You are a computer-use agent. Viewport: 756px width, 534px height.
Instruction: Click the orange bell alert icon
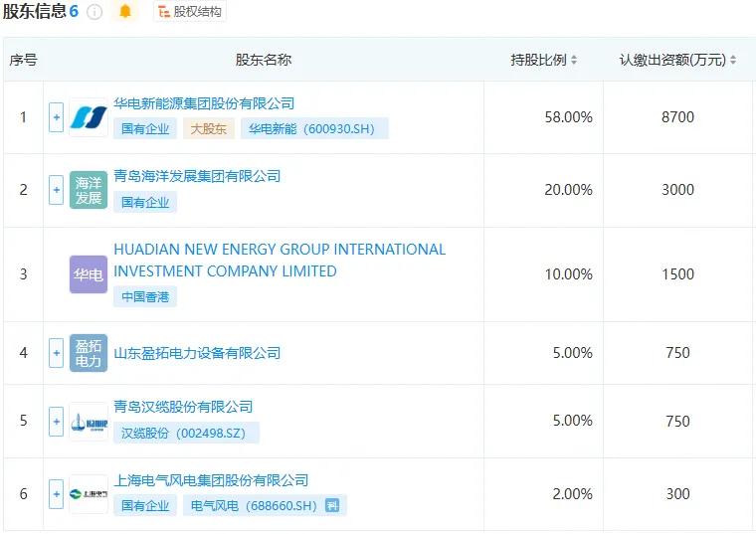point(125,11)
